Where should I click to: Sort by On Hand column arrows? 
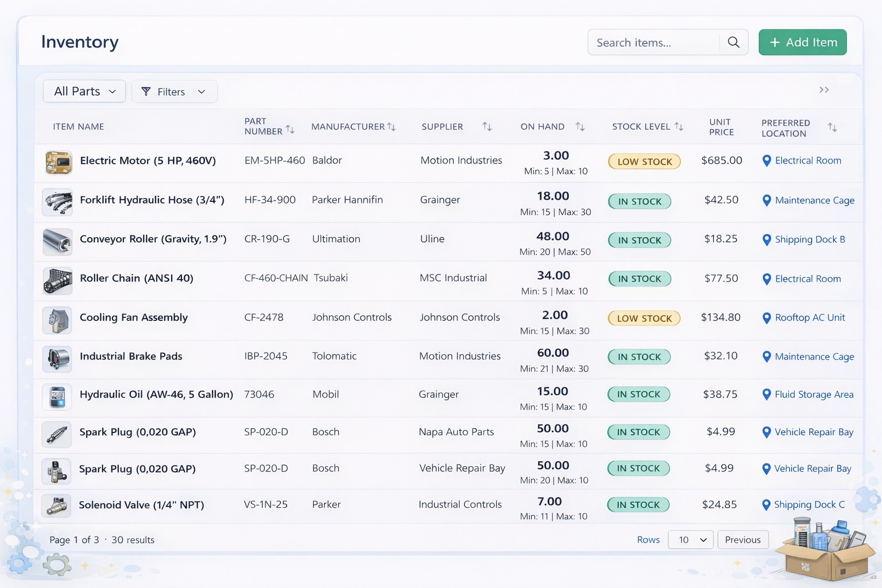coord(580,126)
